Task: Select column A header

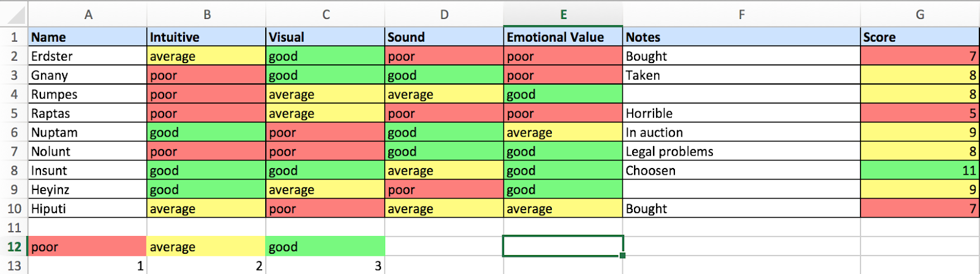Action: pyautogui.click(x=88, y=15)
